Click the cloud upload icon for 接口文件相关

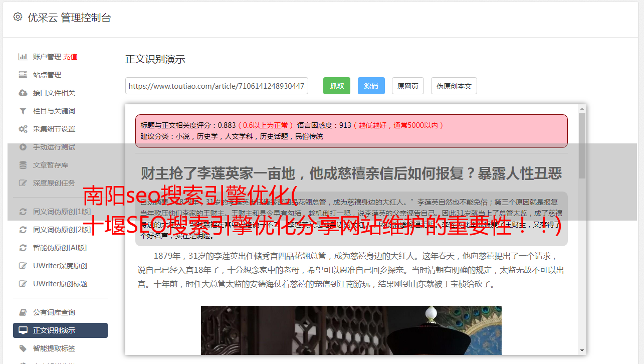23,93
